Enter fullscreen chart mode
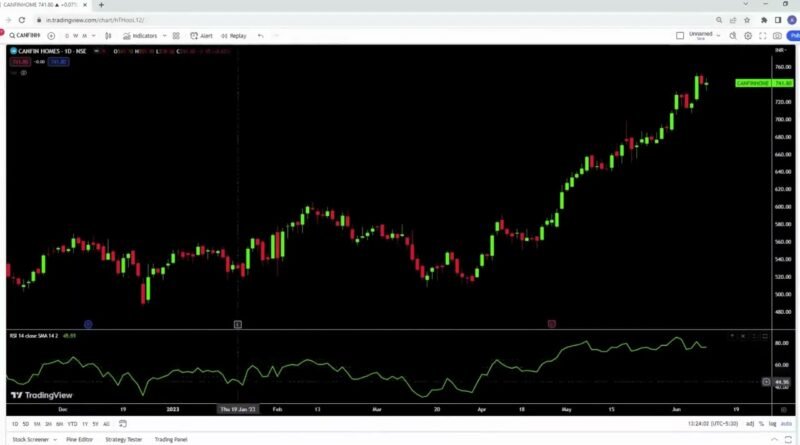This screenshot has height=445, width=800. (x=762, y=36)
